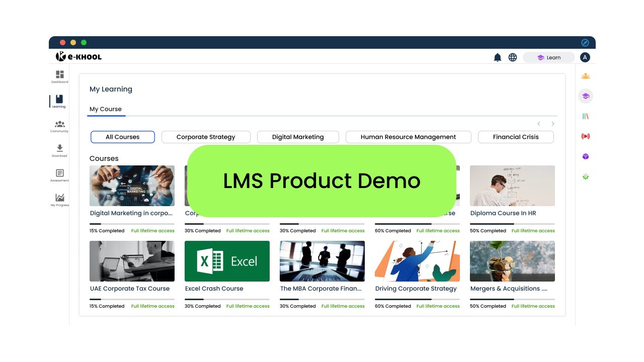The height and width of the screenshot is (362, 644).
Task: Click the previous categories left chevron
Action: pos(539,124)
